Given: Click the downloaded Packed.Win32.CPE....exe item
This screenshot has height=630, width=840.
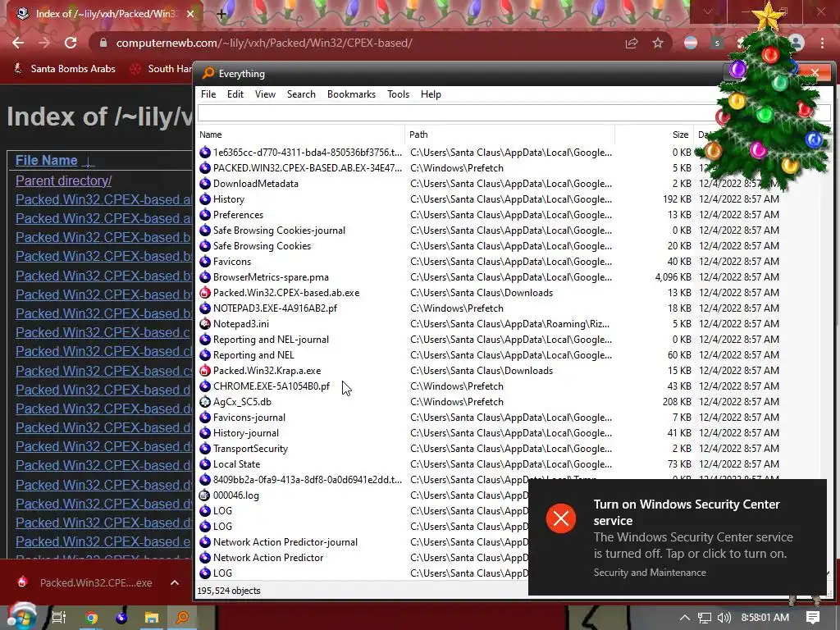Looking at the screenshot, I should click(85, 582).
